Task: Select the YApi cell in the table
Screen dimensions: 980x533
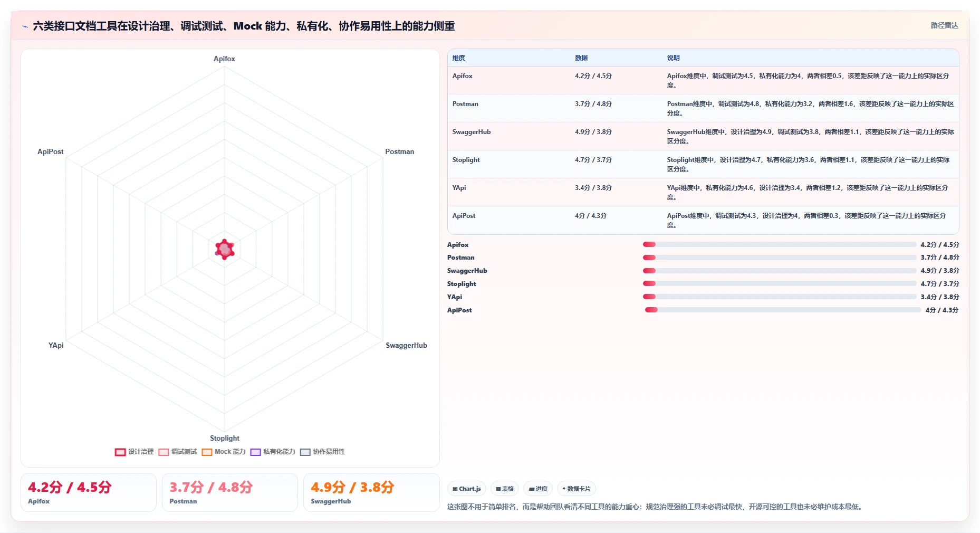Action: coord(459,188)
